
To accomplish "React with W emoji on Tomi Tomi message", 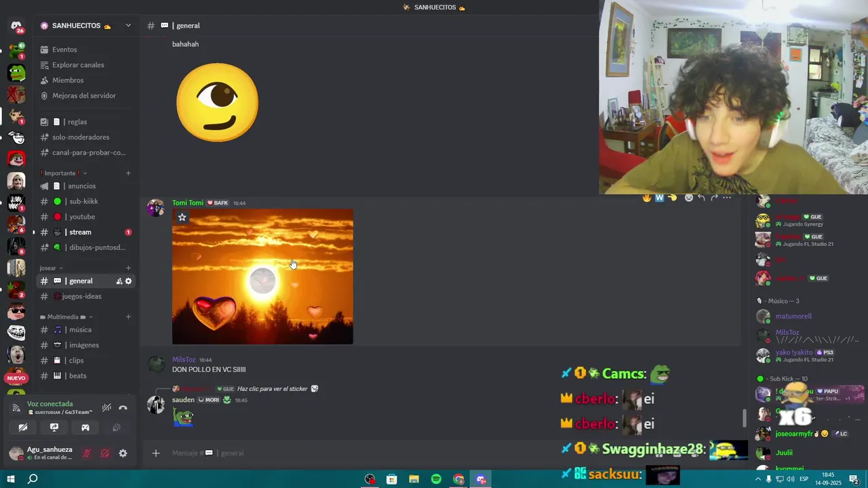I will pos(659,198).
